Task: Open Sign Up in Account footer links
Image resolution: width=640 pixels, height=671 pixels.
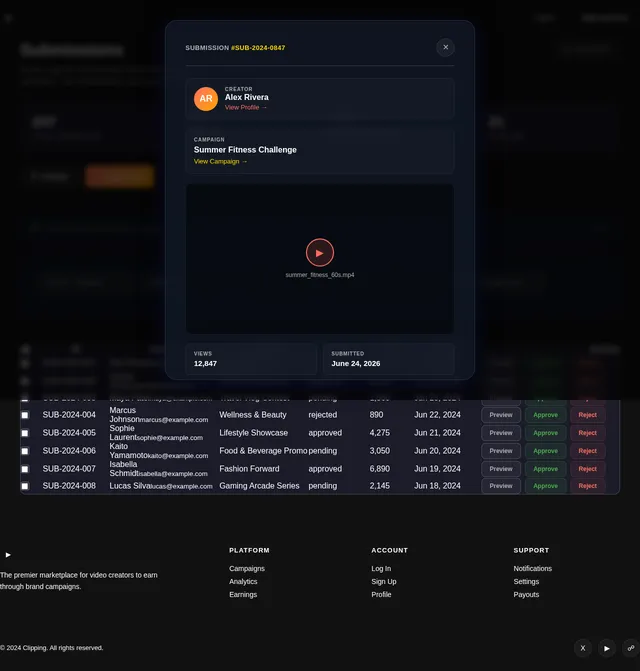Action: [384, 582]
